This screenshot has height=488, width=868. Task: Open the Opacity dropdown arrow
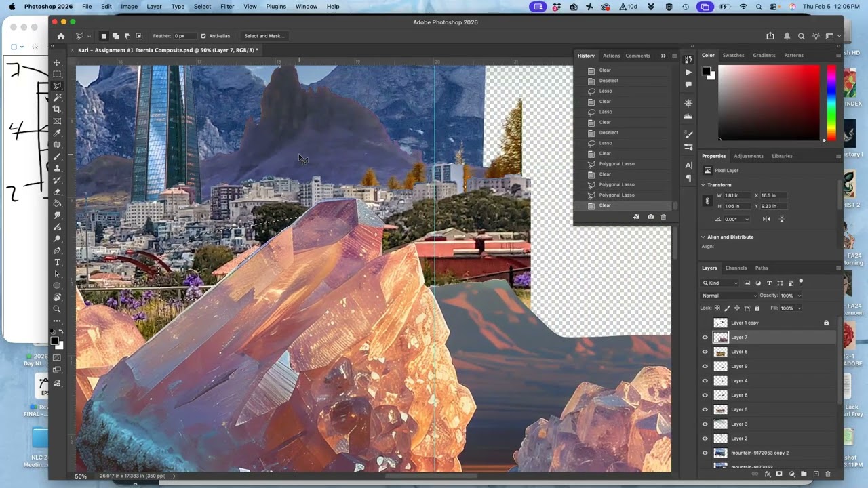(799, 296)
